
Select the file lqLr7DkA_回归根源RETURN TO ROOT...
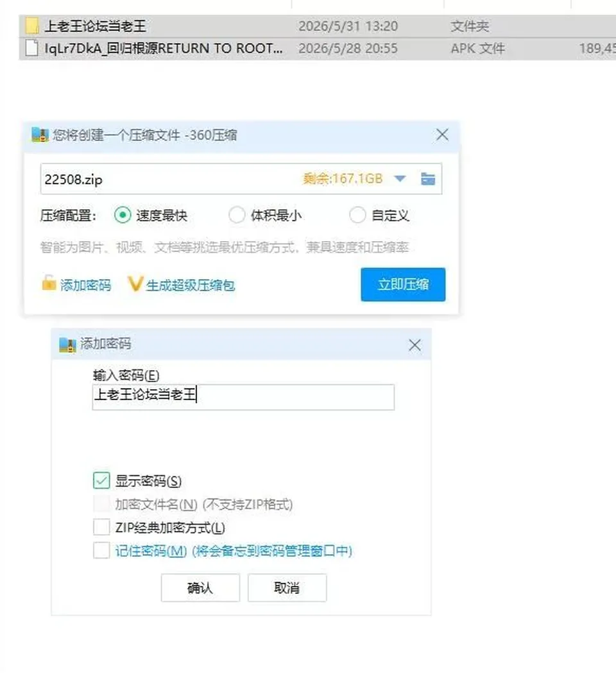point(318,49)
